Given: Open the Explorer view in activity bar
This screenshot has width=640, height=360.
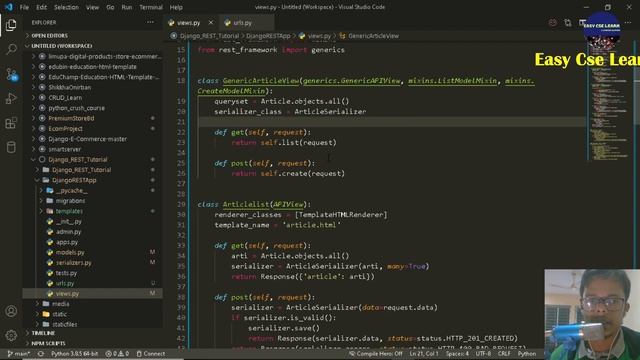Looking at the screenshot, I should click(x=11, y=25).
